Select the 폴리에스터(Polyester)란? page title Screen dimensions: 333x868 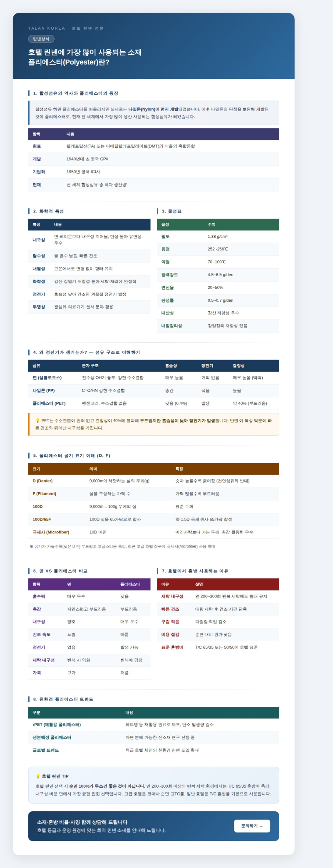click(69, 62)
